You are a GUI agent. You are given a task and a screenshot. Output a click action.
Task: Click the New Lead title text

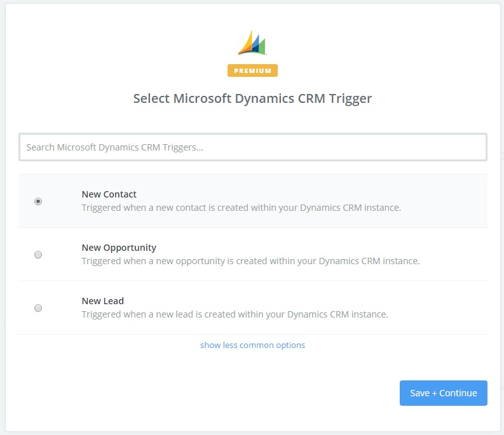click(102, 301)
